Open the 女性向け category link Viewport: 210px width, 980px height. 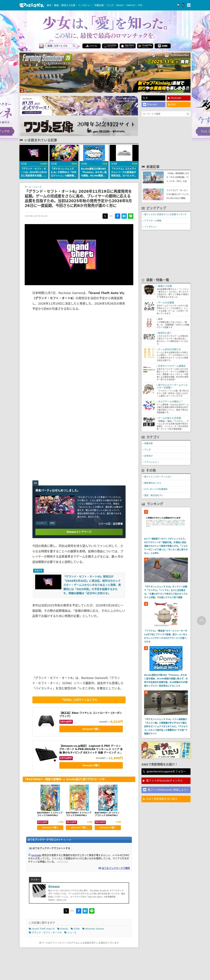coord(148,456)
